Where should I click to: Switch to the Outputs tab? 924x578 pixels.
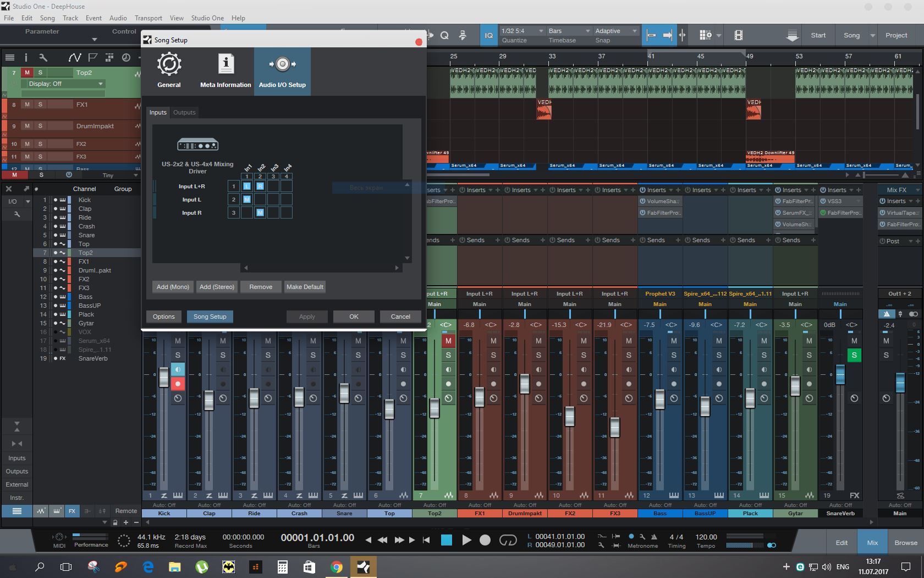(184, 112)
